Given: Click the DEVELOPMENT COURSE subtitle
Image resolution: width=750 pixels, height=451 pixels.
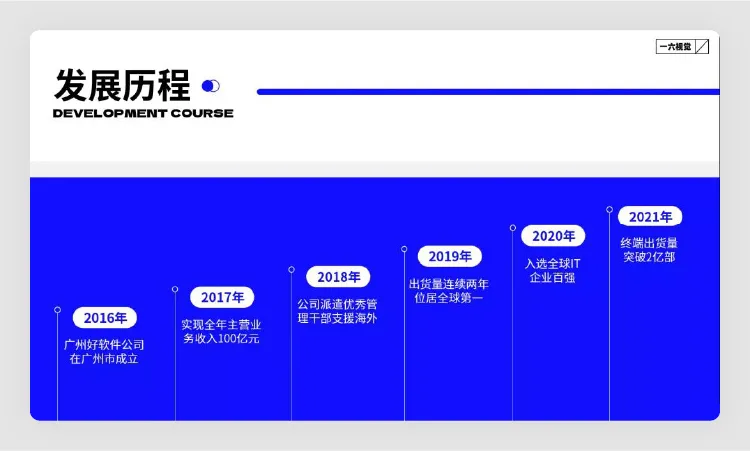Looking at the screenshot, I should (x=143, y=113).
